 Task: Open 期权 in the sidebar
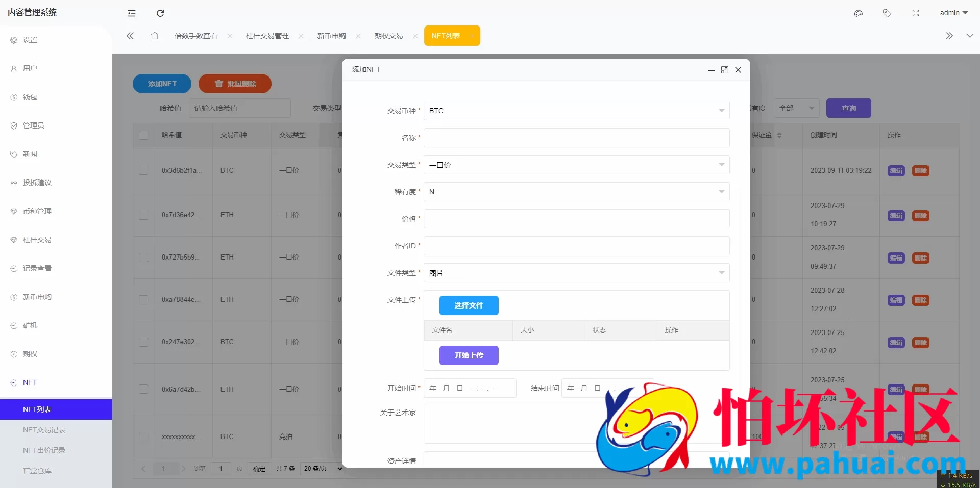[56, 354]
